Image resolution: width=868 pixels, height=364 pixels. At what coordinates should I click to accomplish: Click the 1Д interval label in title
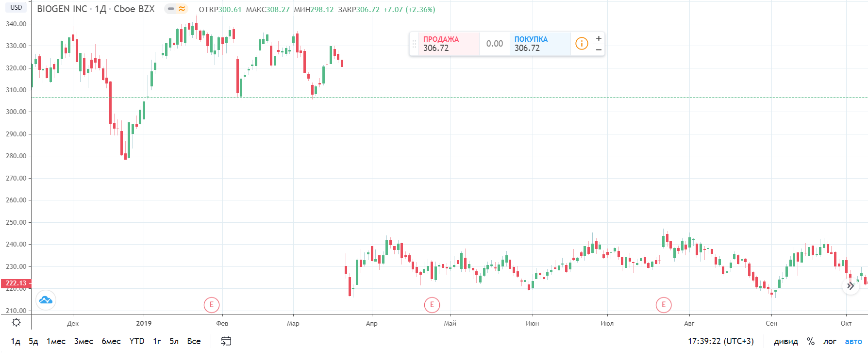[100, 9]
